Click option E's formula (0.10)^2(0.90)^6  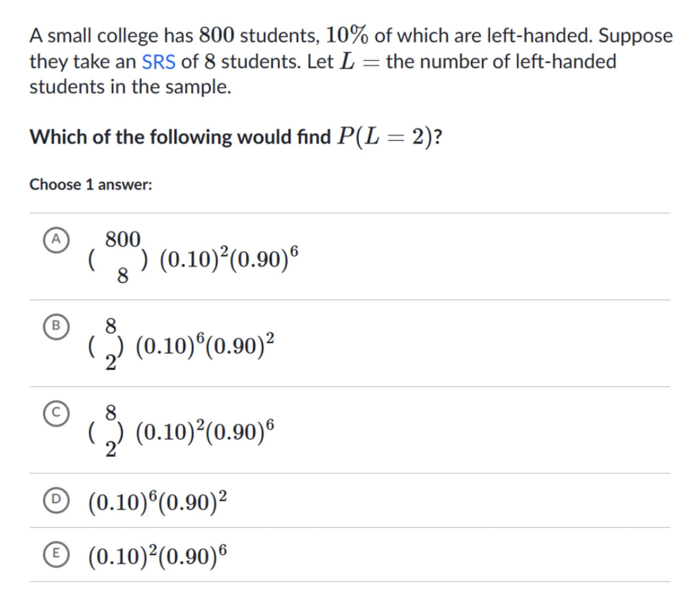point(157,556)
